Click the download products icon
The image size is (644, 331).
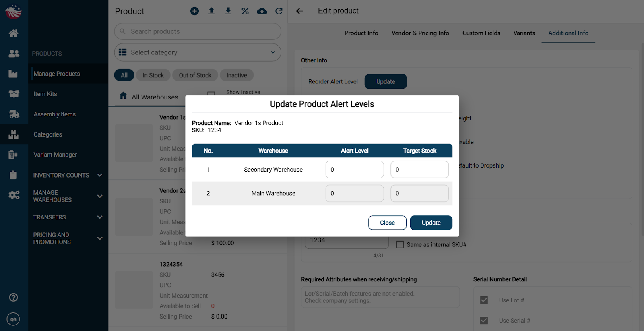[228, 11]
